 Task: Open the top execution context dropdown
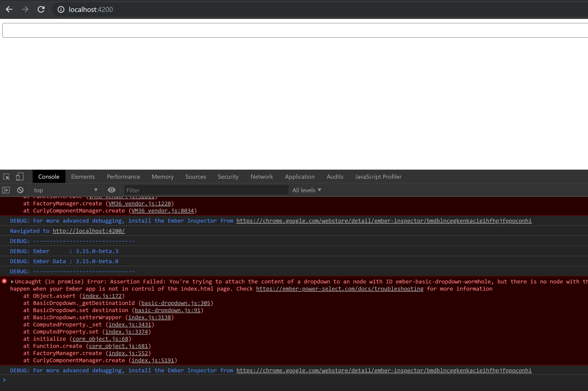tap(66, 190)
